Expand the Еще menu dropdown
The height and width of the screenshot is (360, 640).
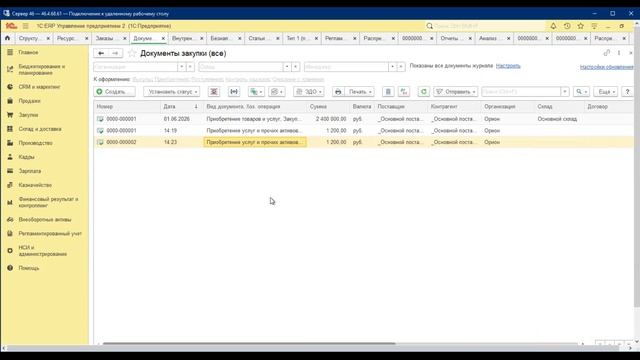point(605,92)
